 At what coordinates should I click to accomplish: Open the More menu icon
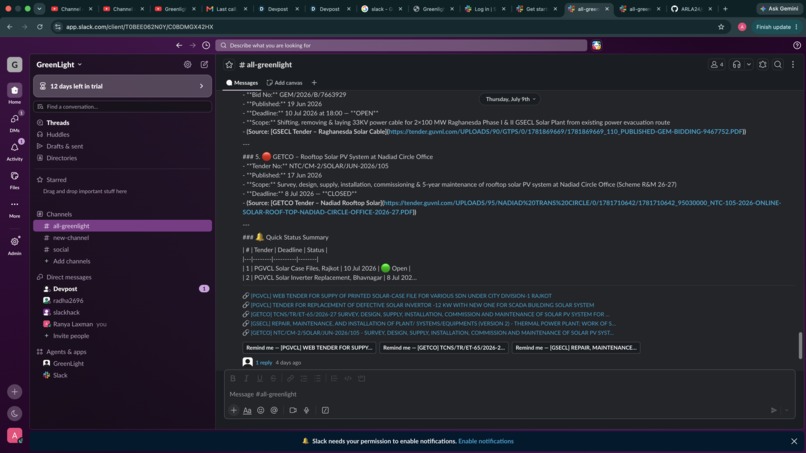click(14, 208)
